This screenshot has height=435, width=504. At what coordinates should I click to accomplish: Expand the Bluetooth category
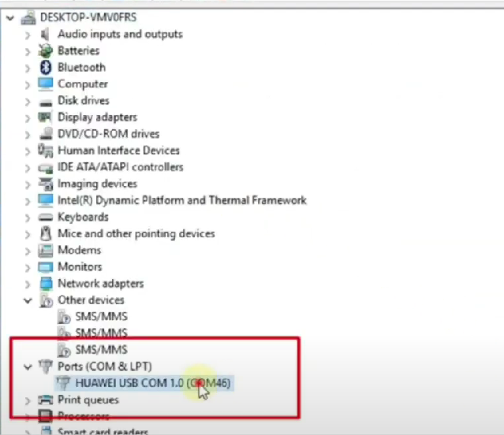[x=28, y=68]
